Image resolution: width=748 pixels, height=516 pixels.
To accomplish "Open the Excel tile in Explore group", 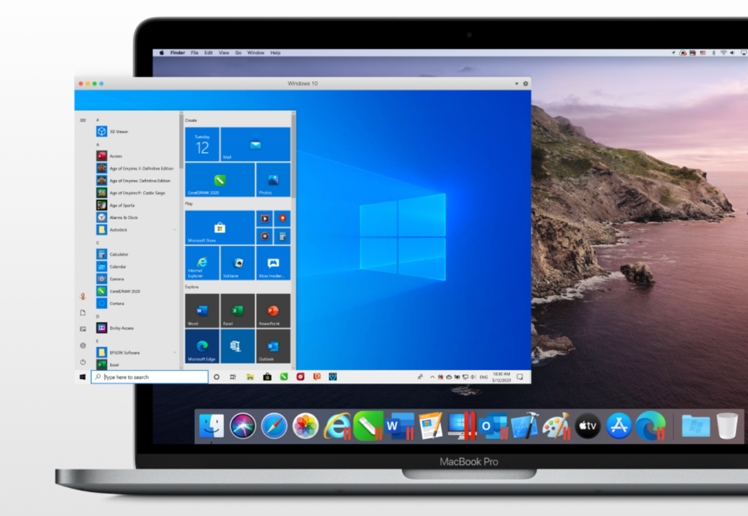I will (238, 310).
